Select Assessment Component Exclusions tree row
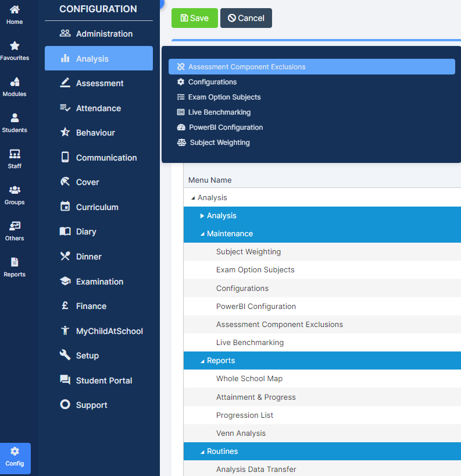This screenshot has height=476, width=461. tap(322, 325)
